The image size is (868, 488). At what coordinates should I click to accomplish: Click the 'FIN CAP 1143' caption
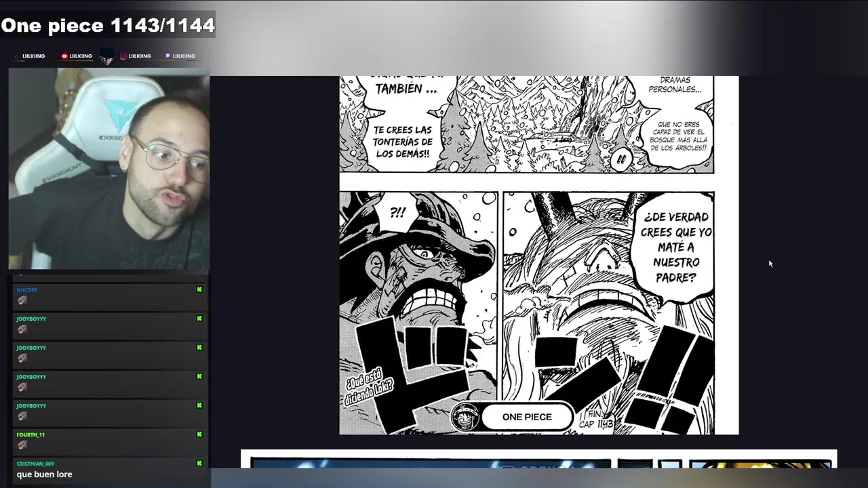click(596, 419)
